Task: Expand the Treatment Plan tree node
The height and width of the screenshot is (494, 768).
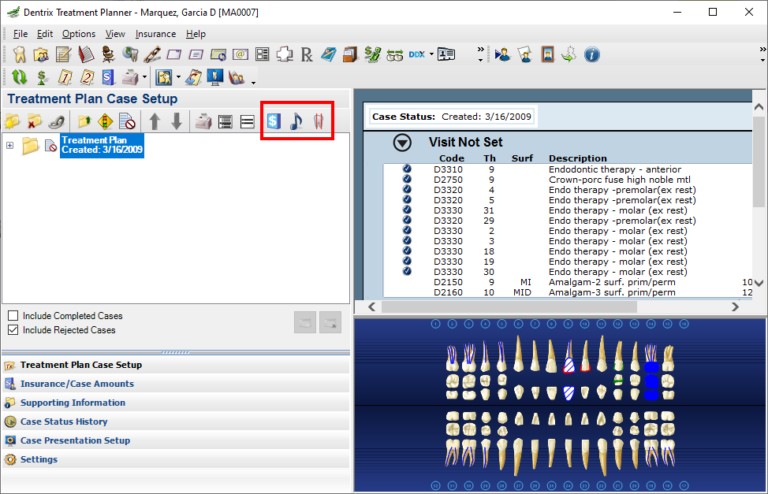Action: [x=10, y=145]
